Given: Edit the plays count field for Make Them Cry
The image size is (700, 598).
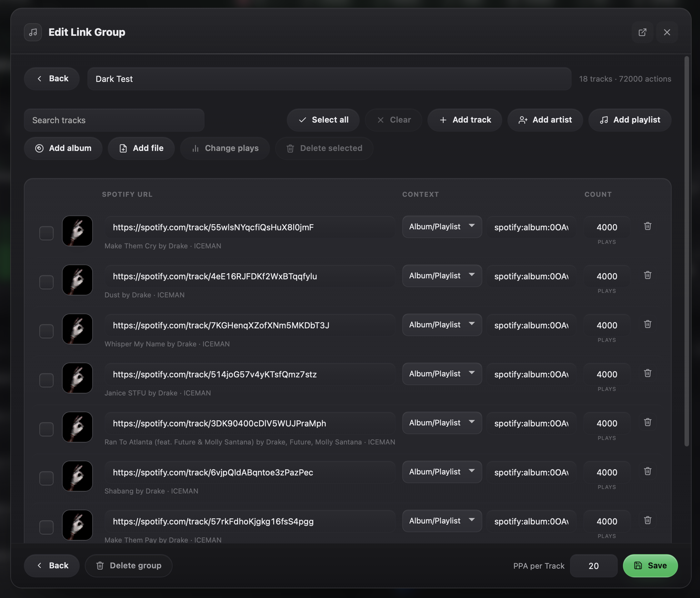Looking at the screenshot, I should (607, 227).
